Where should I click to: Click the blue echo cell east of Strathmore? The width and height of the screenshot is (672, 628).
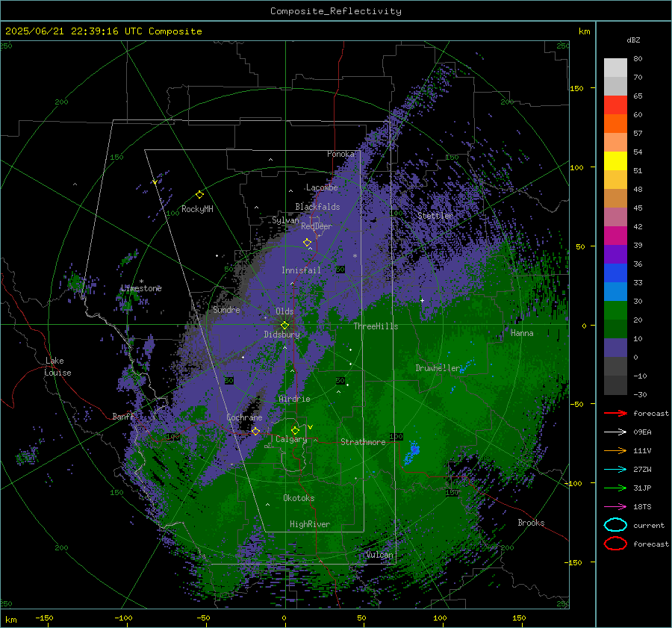412,453
